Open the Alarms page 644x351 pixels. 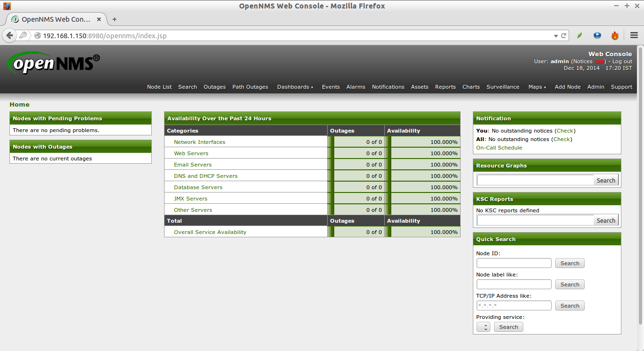click(x=356, y=87)
